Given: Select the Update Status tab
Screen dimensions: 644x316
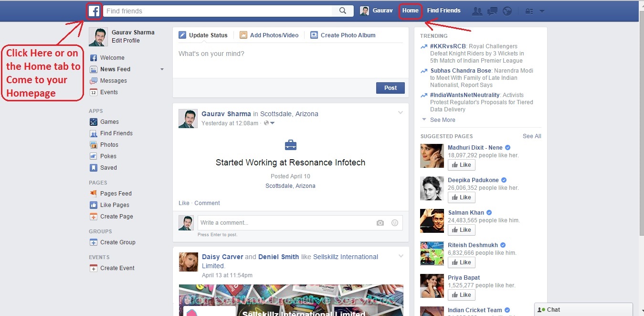Looking at the screenshot, I should pos(203,35).
